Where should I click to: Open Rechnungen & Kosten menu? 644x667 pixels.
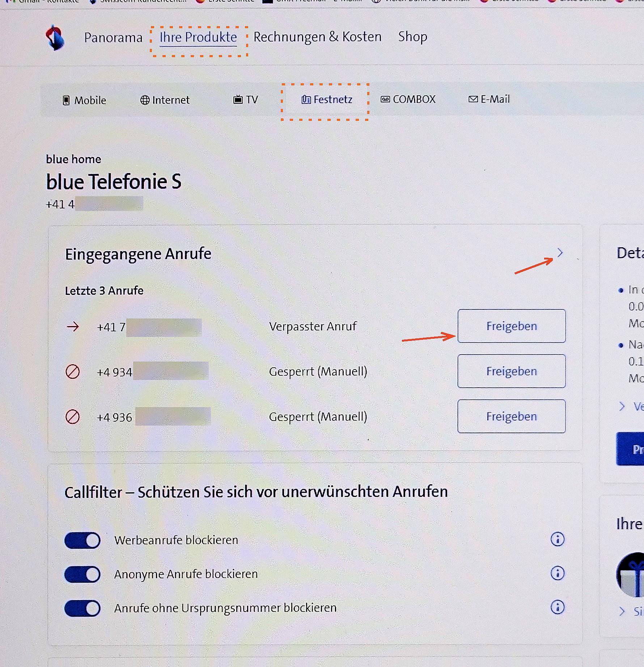(317, 37)
